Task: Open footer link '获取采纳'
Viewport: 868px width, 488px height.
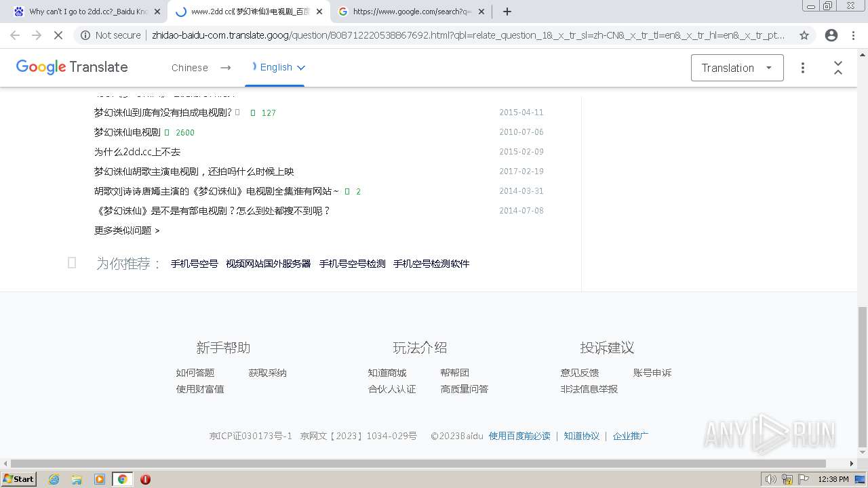Action: 267,373
